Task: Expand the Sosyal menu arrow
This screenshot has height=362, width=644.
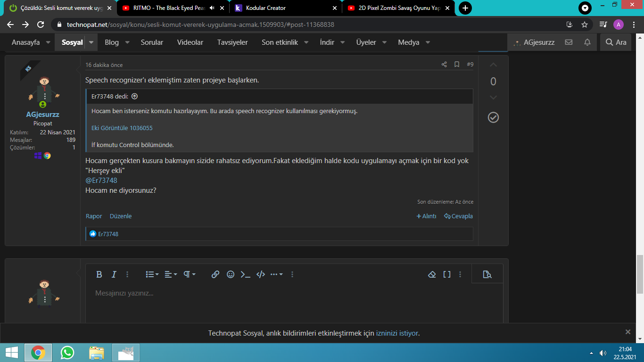Action: click(x=91, y=42)
